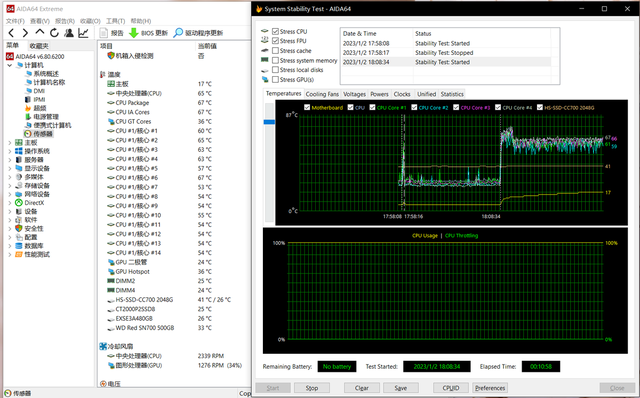Viewport: 640px width, 398px height.
Task: Click the refresh toolbar icon
Action: 54,33
